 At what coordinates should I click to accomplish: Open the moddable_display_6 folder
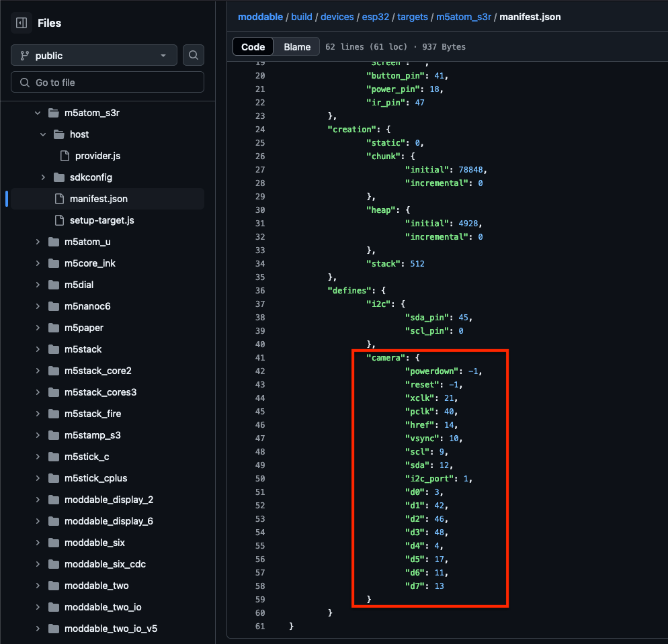tap(109, 521)
